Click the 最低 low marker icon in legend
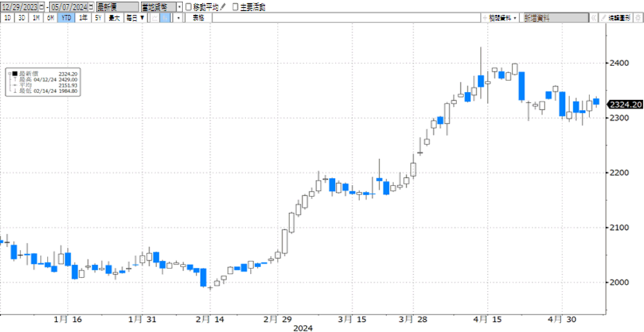 [x=15, y=91]
